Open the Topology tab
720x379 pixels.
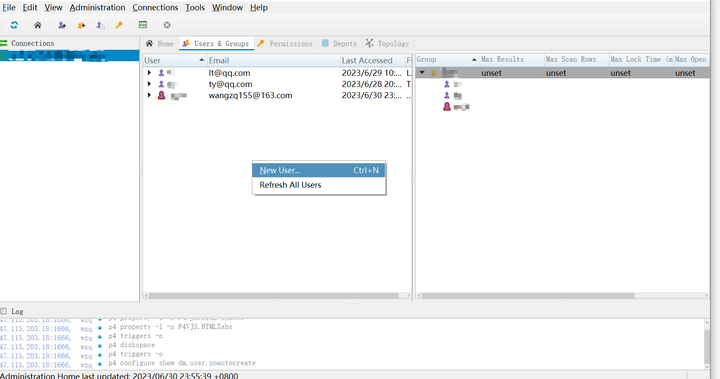(387, 44)
